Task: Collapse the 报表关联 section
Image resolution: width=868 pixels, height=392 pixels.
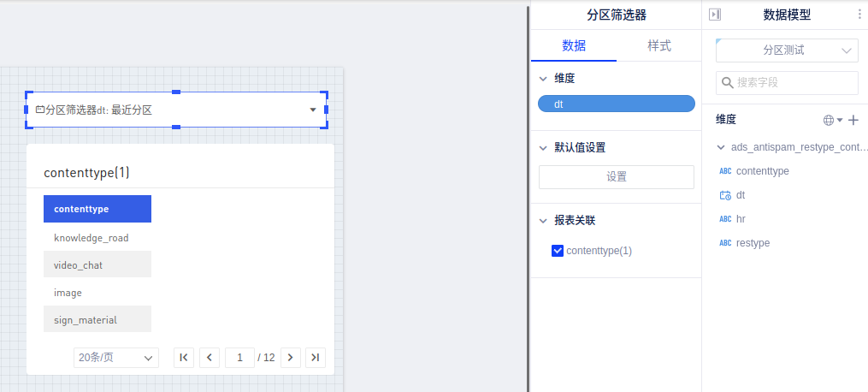Action: coord(543,220)
